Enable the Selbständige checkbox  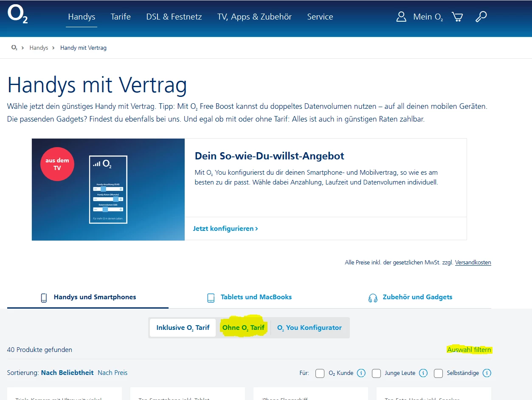click(438, 373)
